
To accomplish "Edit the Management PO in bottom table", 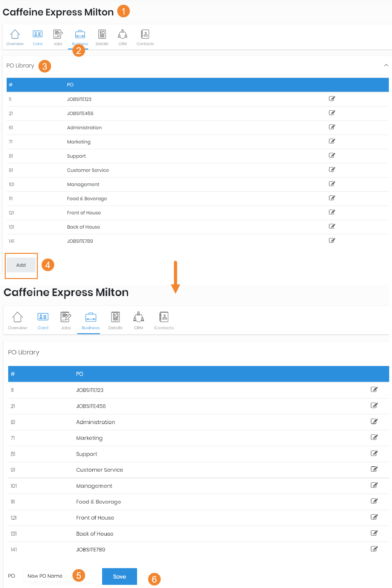I will click(374, 485).
